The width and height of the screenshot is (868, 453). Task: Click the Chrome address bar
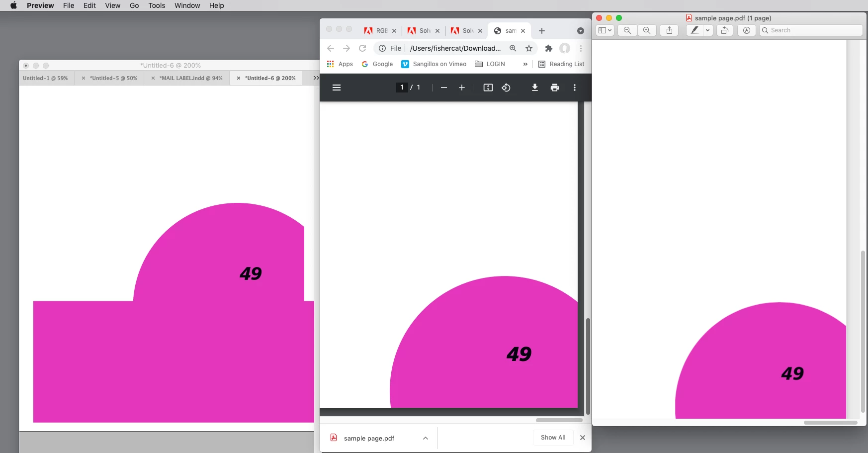pyautogui.click(x=455, y=48)
